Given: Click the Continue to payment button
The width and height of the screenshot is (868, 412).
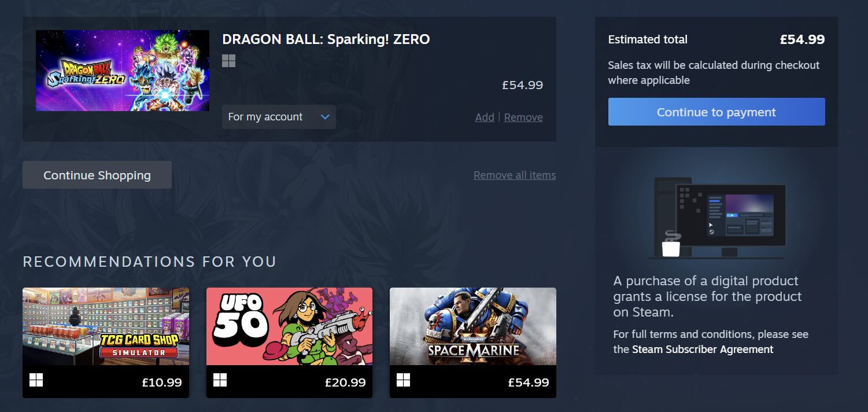Looking at the screenshot, I should click(x=716, y=112).
